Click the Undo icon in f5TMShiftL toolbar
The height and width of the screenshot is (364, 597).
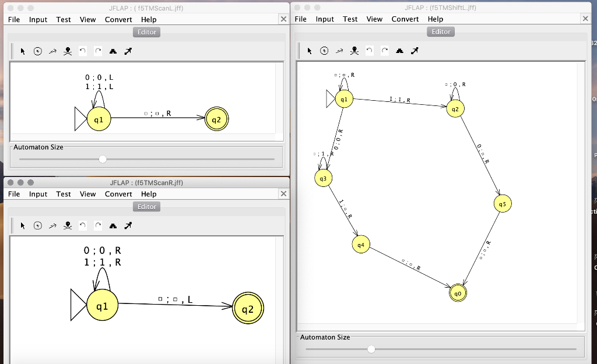tap(369, 51)
